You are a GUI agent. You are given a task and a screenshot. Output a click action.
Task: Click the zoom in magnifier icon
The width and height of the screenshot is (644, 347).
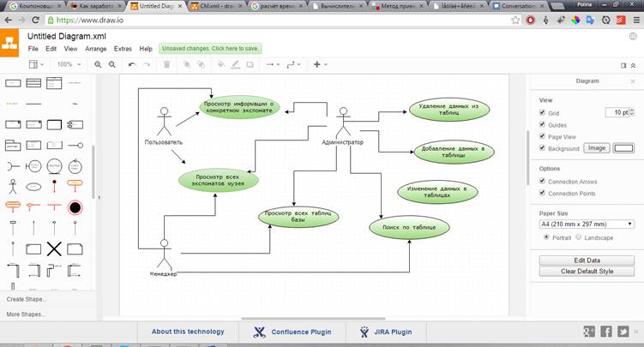click(x=98, y=64)
